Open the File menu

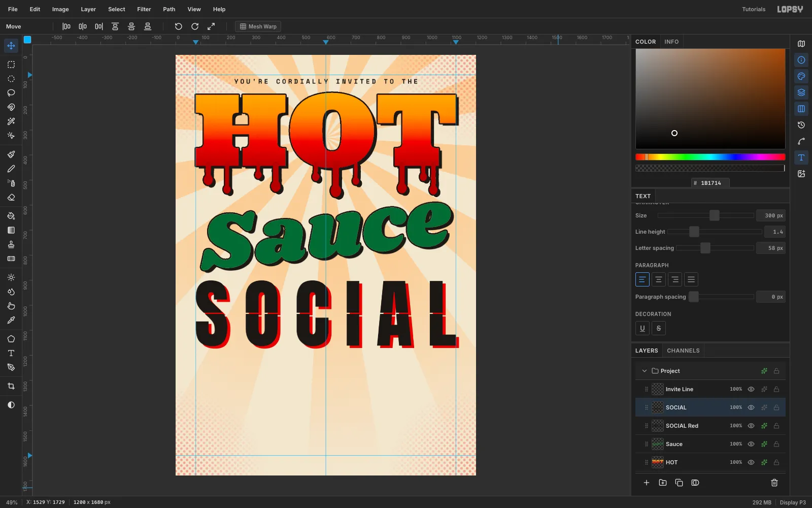[x=13, y=9]
